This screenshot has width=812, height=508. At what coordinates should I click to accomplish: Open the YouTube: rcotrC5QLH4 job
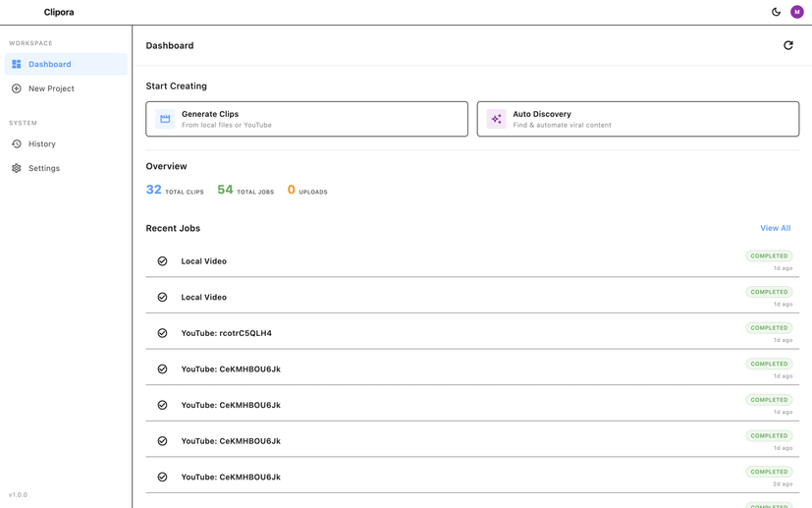(x=472, y=333)
